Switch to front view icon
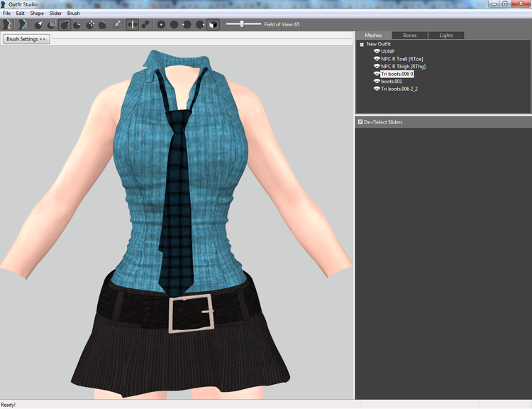This screenshot has height=409, width=532. tap(174, 24)
